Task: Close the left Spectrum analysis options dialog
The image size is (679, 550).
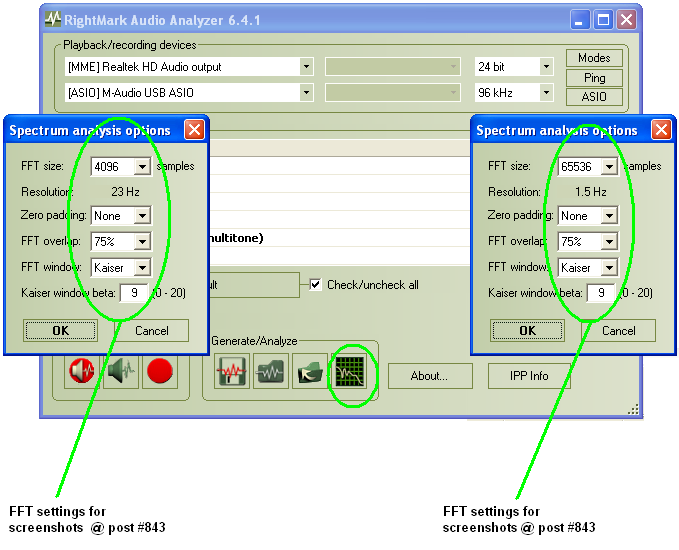Action: [x=194, y=130]
